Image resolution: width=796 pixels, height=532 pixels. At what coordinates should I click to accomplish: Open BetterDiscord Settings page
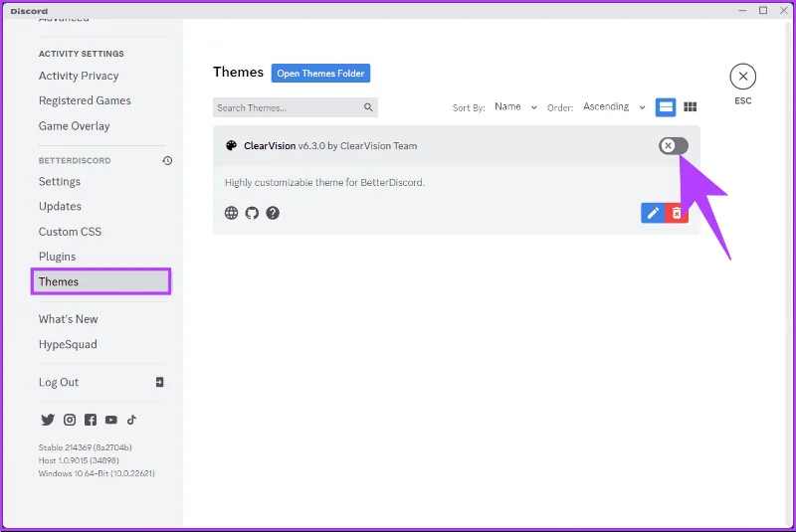[60, 182]
